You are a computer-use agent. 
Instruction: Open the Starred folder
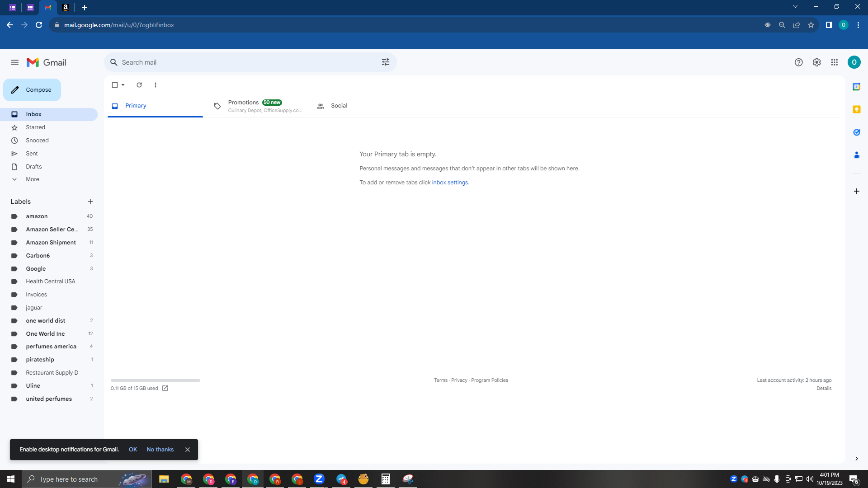pos(49,127)
